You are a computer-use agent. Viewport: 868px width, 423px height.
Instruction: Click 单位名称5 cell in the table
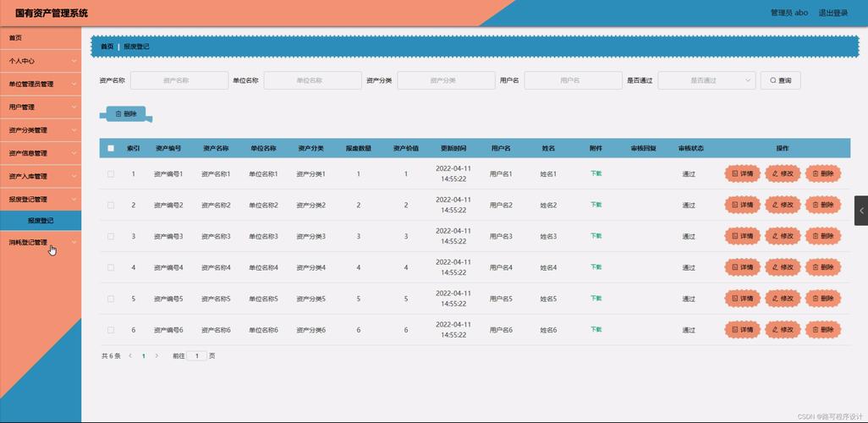point(263,299)
